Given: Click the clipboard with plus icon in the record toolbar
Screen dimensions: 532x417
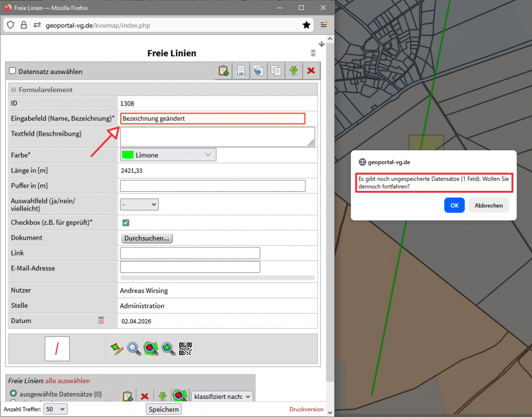Looking at the screenshot, I should tap(223, 71).
